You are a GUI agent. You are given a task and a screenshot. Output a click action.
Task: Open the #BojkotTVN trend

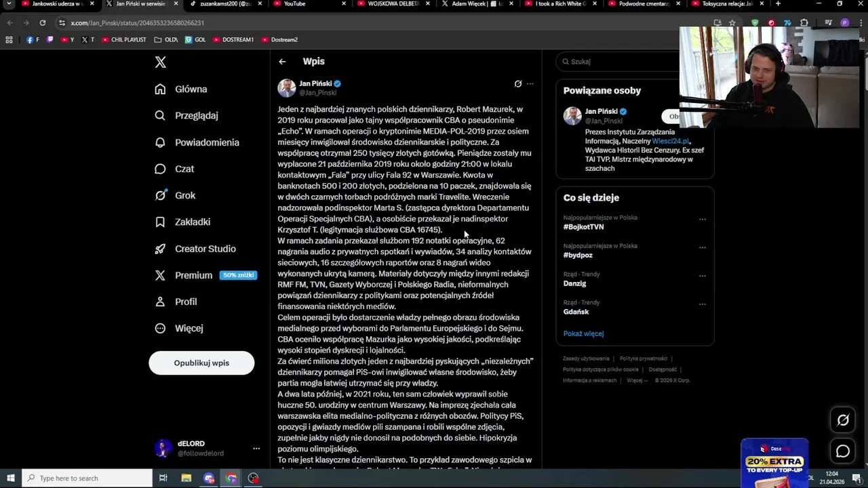(x=583, y=227)
